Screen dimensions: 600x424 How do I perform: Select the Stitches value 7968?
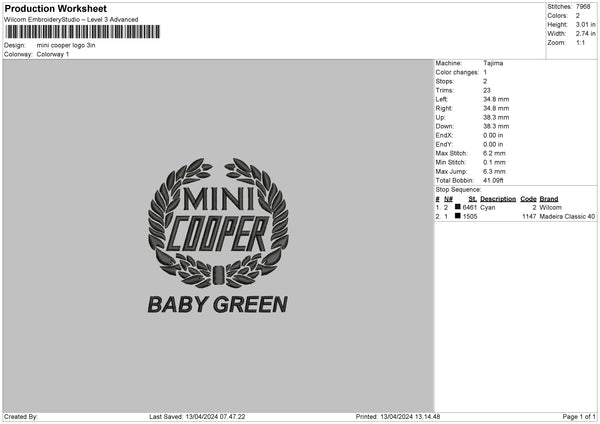[583, 7]
